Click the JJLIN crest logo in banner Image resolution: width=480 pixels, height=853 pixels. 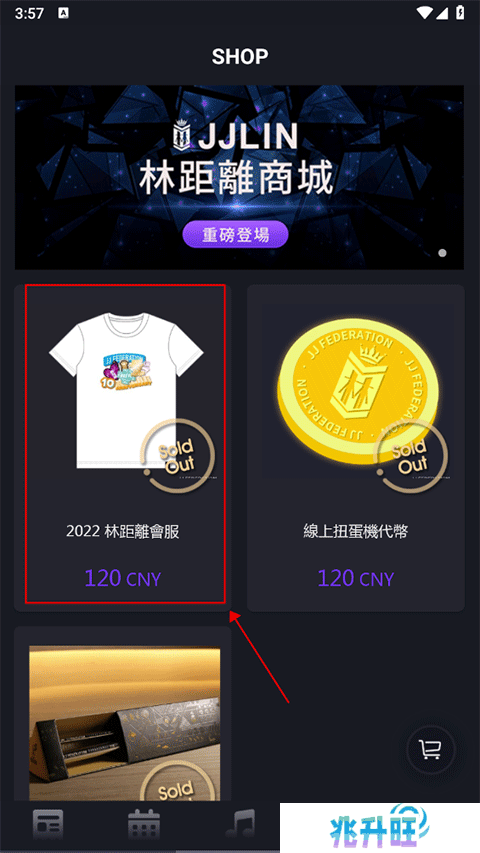coord(183,136)
